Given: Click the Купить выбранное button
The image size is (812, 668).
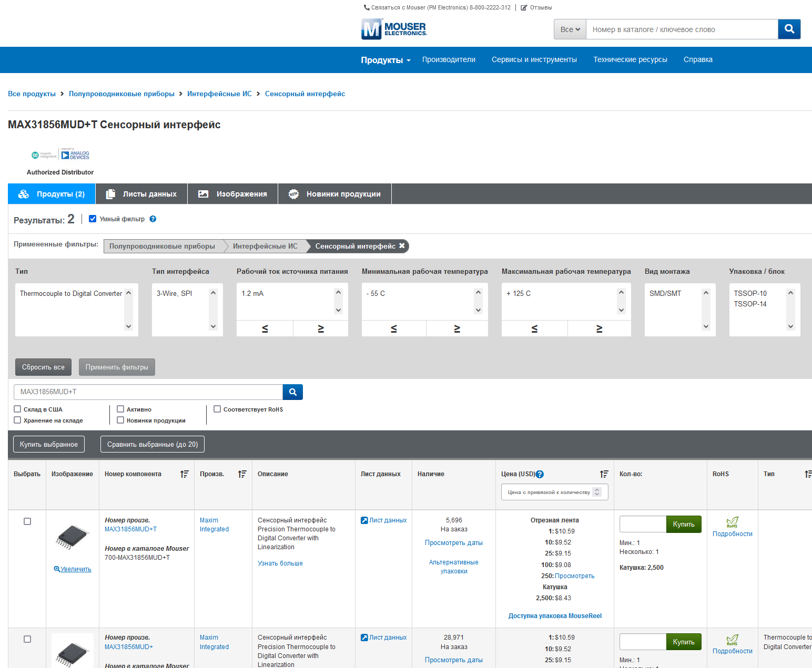Looking at the screenshot, I should pyautogui.click(x=49, y=445).
